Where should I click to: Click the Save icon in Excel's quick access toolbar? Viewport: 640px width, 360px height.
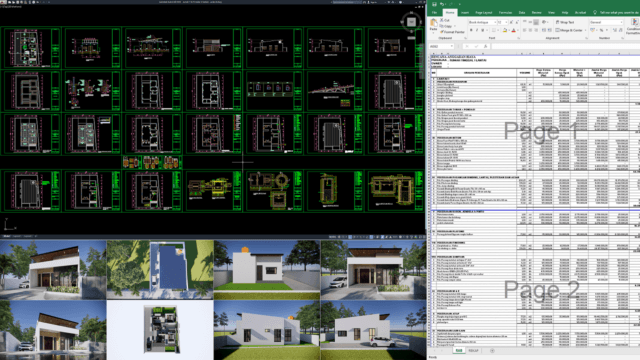click(434, 4)
